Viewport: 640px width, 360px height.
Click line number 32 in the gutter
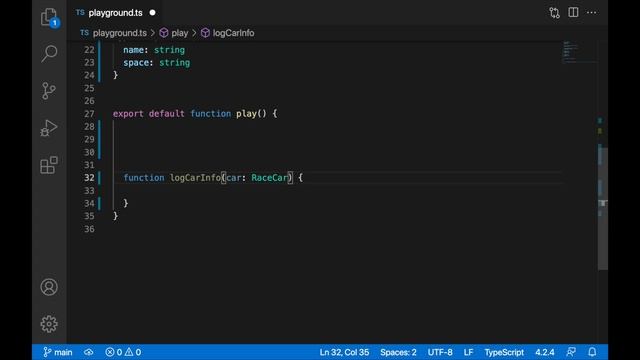tap(89, 178)
